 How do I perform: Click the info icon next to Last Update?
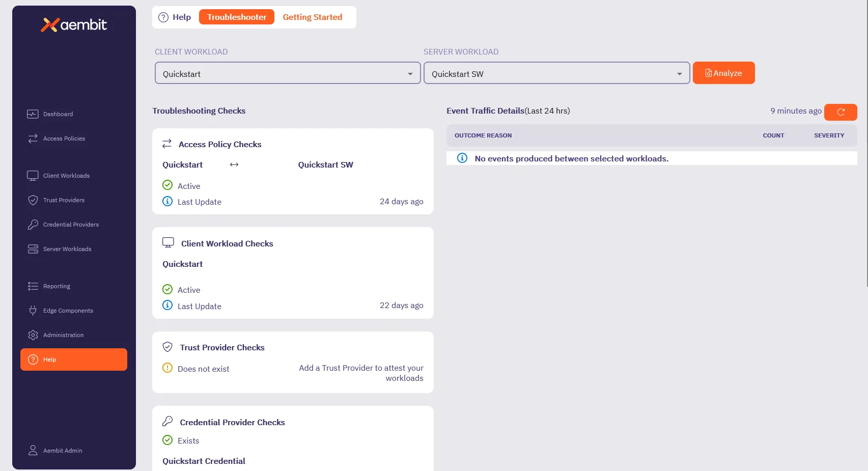(167, 201)
